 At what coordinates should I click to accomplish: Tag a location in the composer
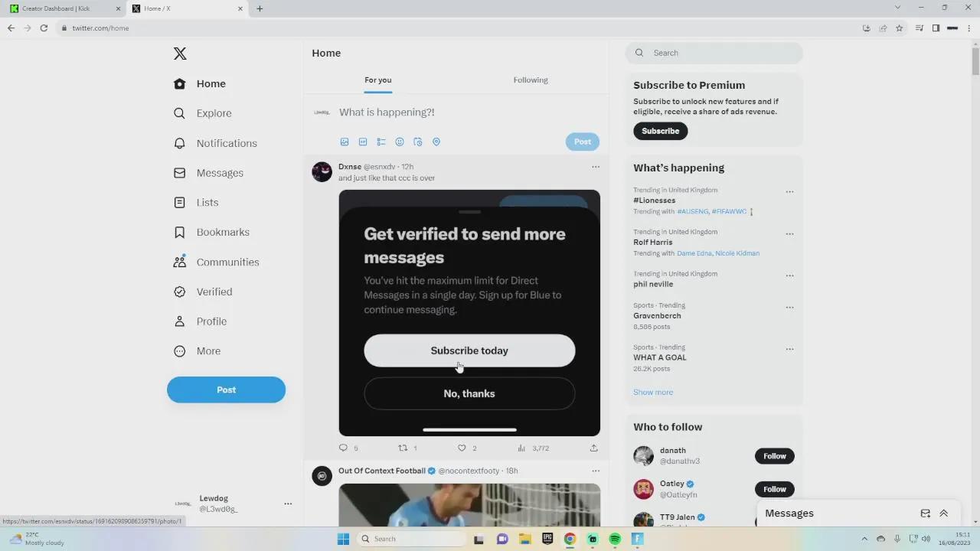(436, 142)
